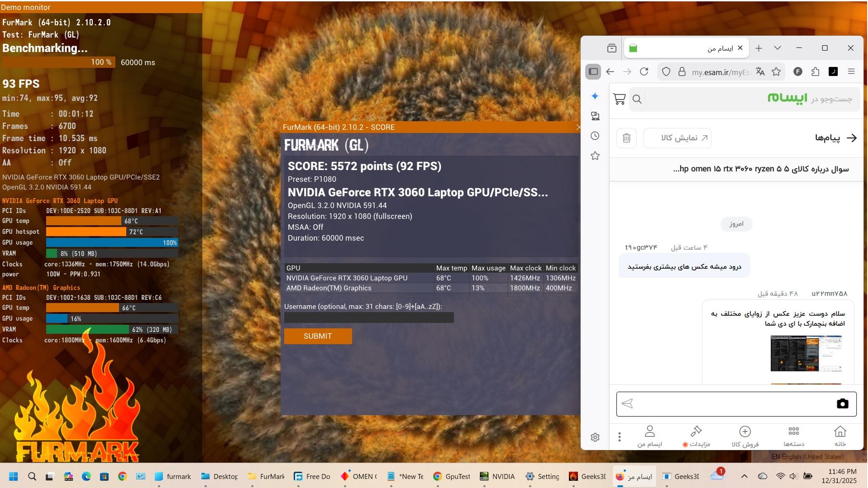Reload the Esam page
868x488 pixels.
(x=644, y=71)
